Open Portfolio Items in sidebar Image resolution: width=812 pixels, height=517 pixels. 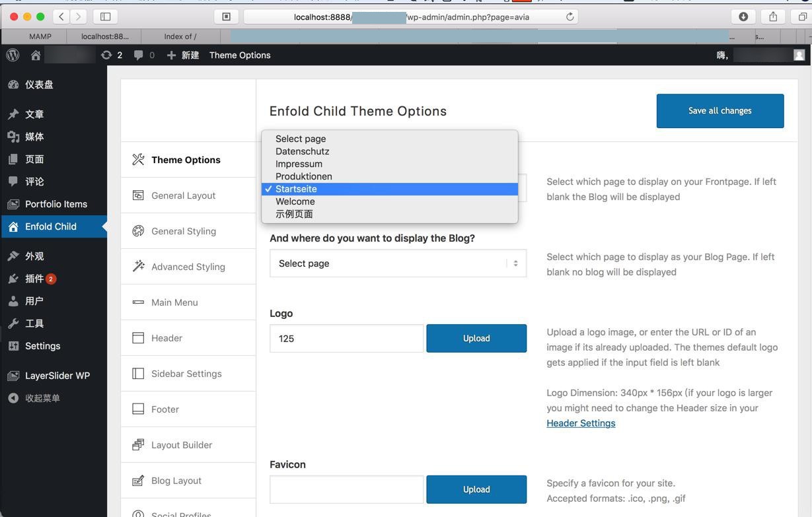tap(54, 204)
